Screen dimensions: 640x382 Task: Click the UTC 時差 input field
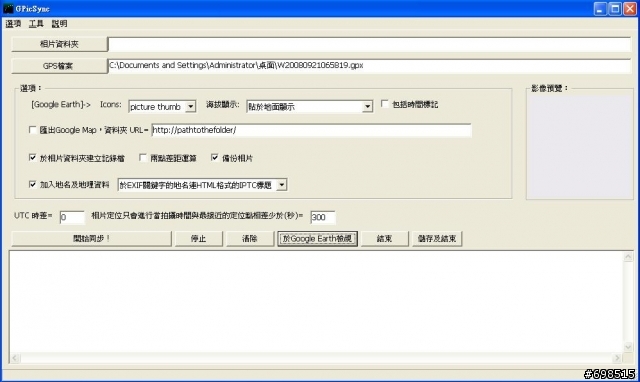coord(72,217)
